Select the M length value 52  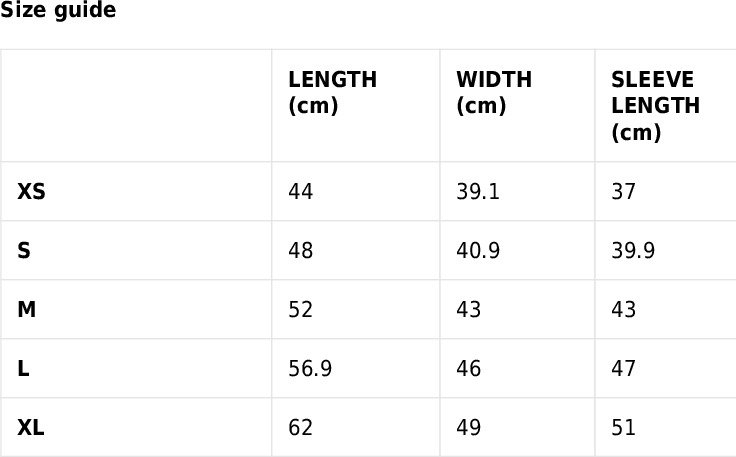pyautogui.click(x=300, y=310)
